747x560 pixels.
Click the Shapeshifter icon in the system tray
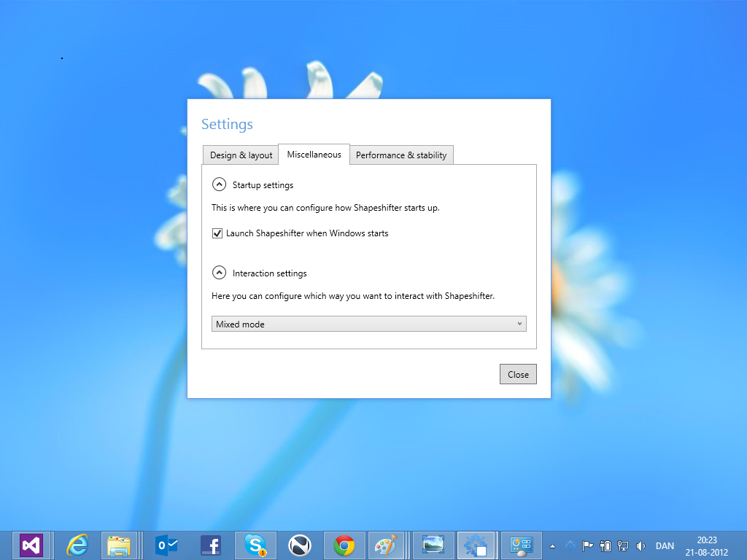(570, 545)
